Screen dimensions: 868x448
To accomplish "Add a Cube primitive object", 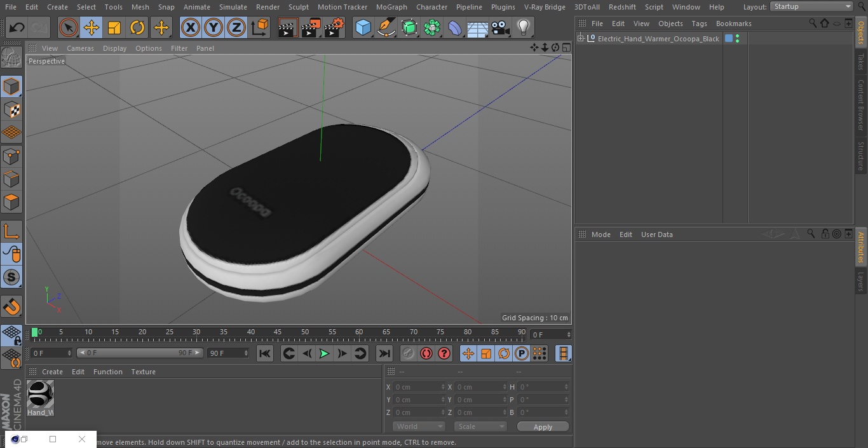I will tap(363, 28).
